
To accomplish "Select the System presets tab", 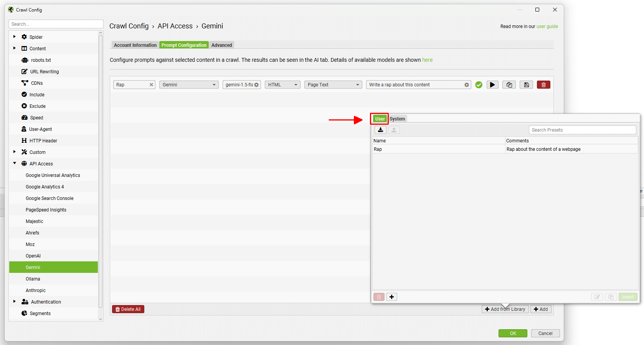I will (x=397, y=119).
